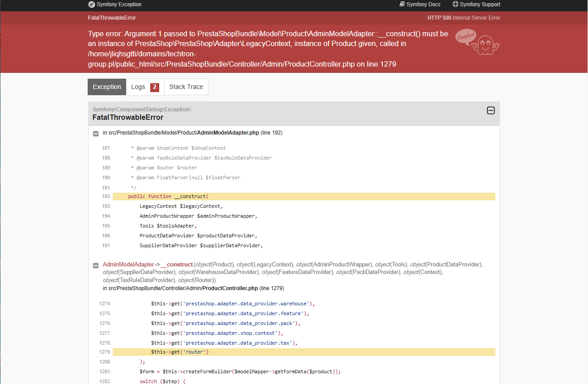588x384 pixels.
Task: Click highlighted code line 192
Action: point(304,197)
